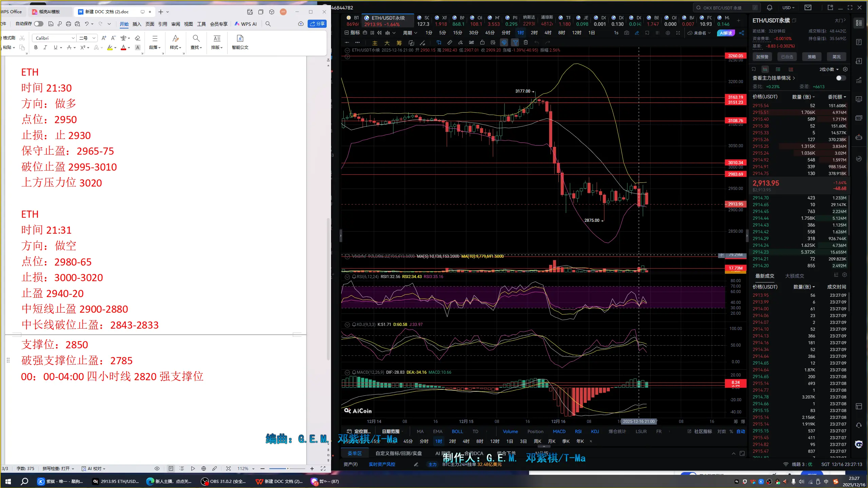
Task: Open the 2位小数 decimal precision dropdown
Action: pyautogui.click(x=829, y=69)
